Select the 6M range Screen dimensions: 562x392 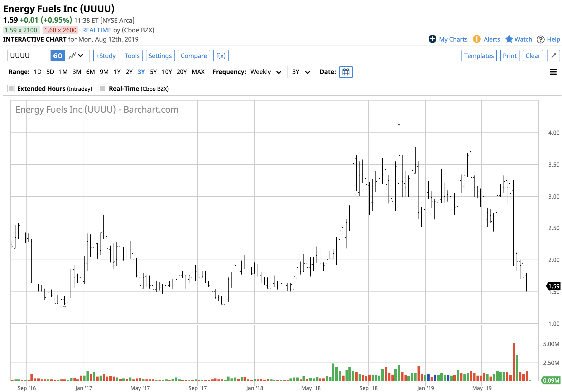coord(91,72)
